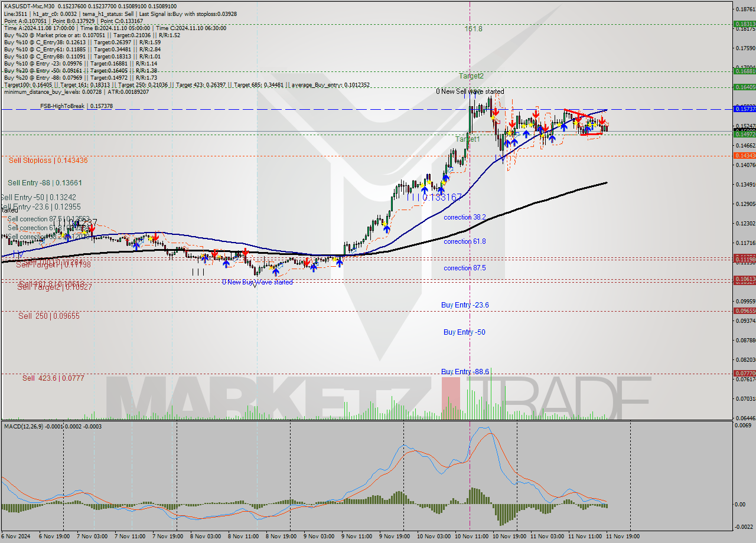Click the 'Buy %20 @ Market price' info line
Image resolution: width=756 pixels, height=543 pixels.
point(92,35)
